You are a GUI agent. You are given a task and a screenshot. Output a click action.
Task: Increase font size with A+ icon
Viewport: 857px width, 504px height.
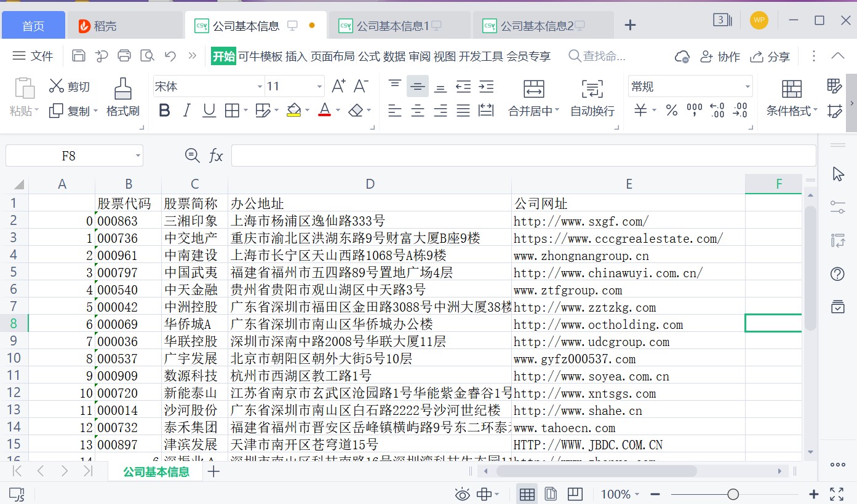[338, 86]
